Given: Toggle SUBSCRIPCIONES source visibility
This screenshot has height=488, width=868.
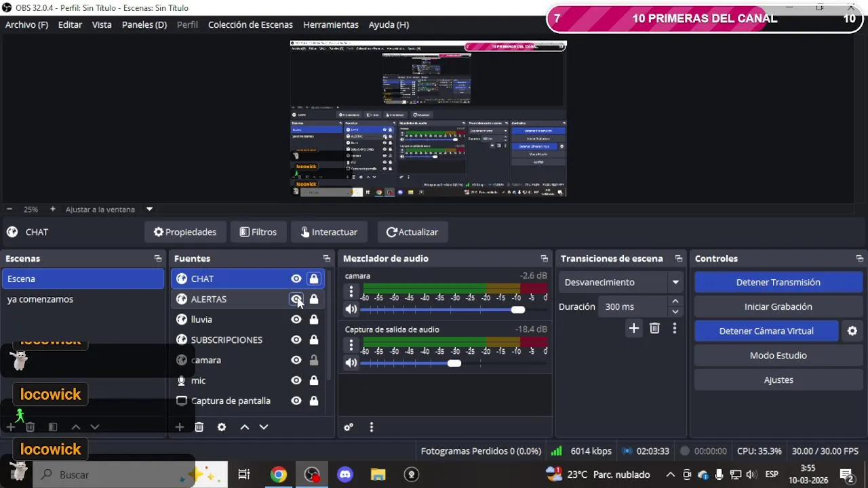Looking at the screenshot, I should coord(296,340).
